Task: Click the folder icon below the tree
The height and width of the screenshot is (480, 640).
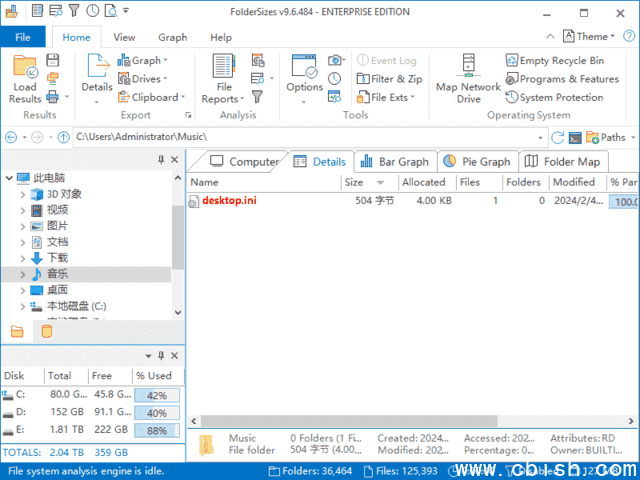Action: tap(17, 331)
